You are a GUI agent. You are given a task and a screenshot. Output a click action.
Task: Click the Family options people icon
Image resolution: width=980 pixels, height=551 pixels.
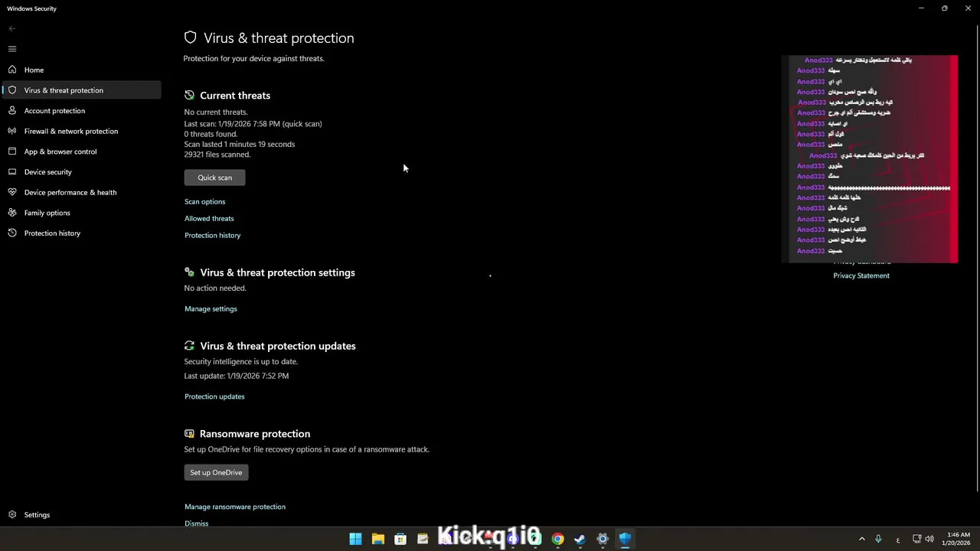click(x=12, y=213)
